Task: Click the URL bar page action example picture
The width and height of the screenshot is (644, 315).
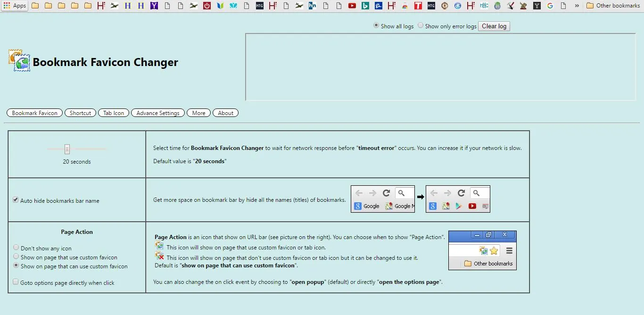Action: click(x=482, y=250)
